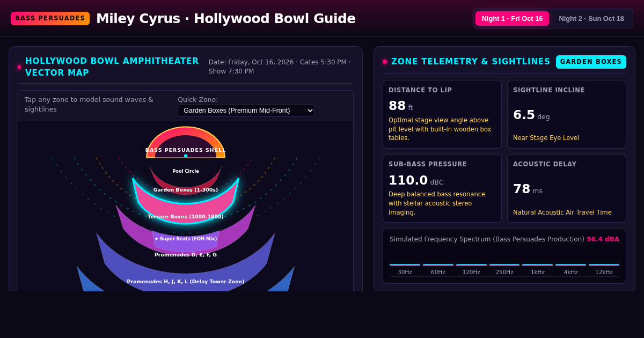Click the 30Hz spectrum bar
This screenshot has height=338, width=644.
(405, 265)
